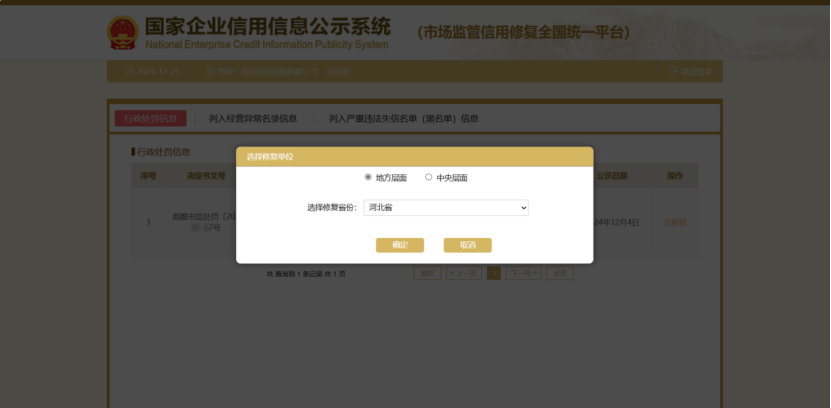
Task: Open 列入严重违法失信名单（黑名单）信息 tab
Action: pyautogui.click(x=403, y=119)
